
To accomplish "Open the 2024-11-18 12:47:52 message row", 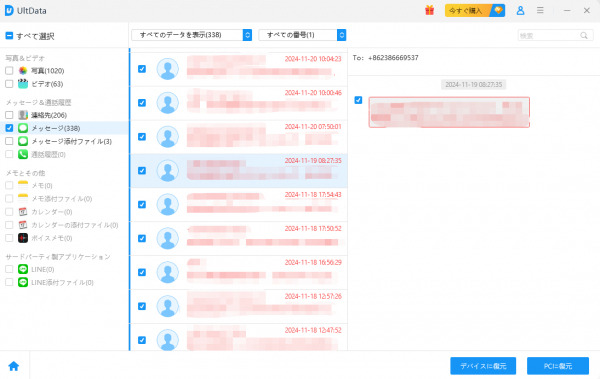I will [x=239, y=338].
